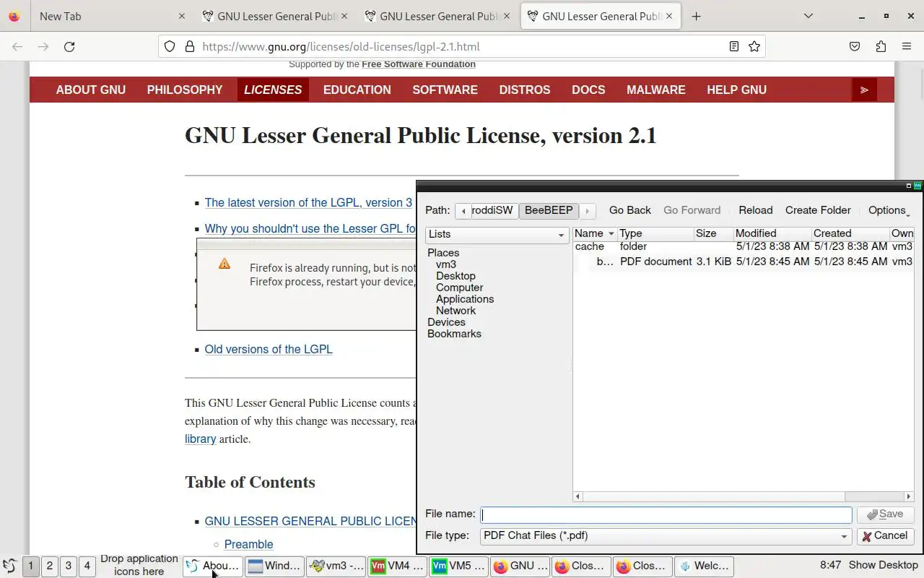Click the File name input field

pos(666,515)
